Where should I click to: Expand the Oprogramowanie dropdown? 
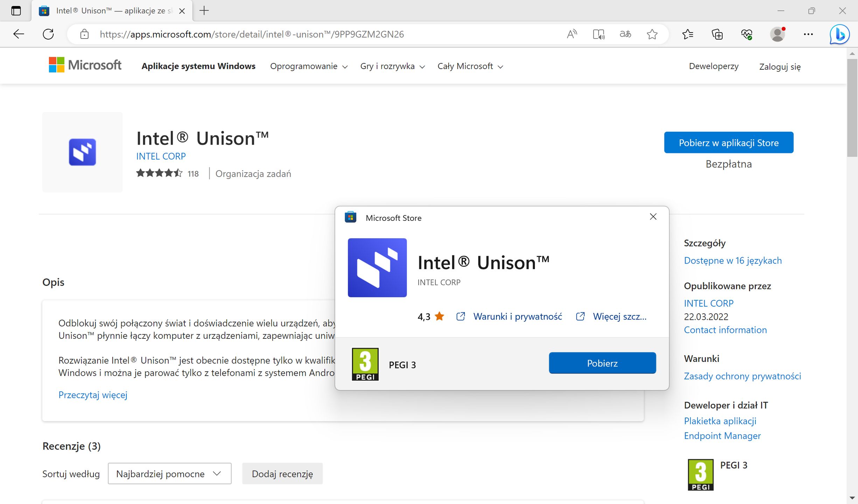[x=309, y=66]
